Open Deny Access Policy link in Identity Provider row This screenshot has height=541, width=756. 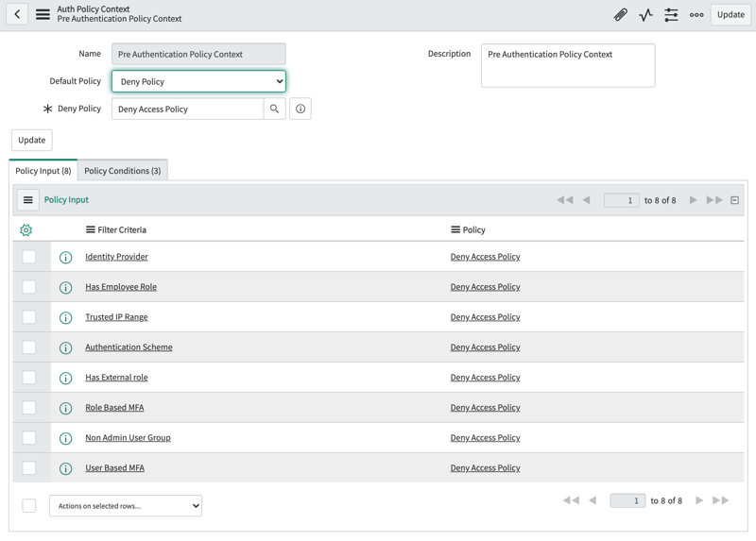(485, 257)
